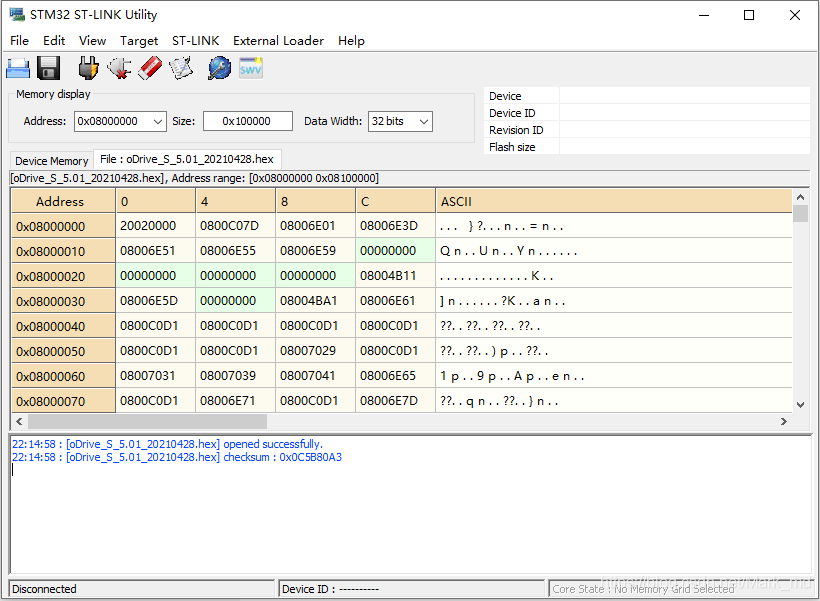Click the Program and verify icon
Image resolution: width=820 pixels, height=601 pixels.
tap(181, 69)
